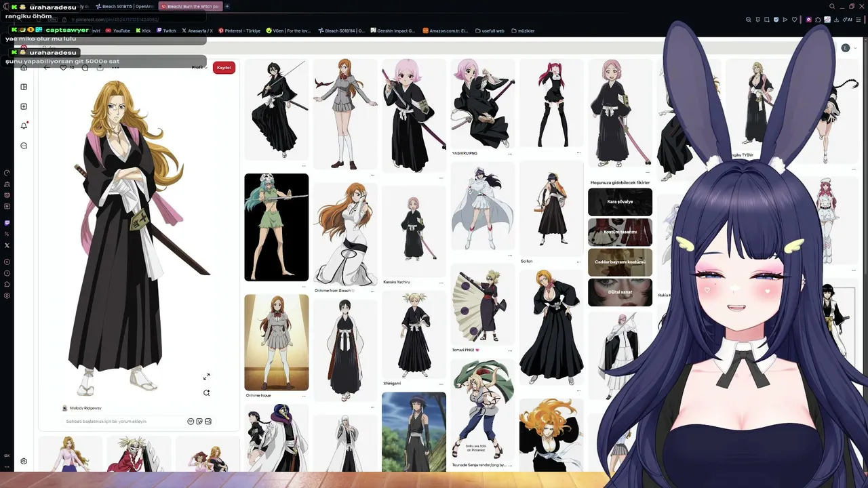Open the Pinterest account chevron dropdown

[x=854, y=48]
